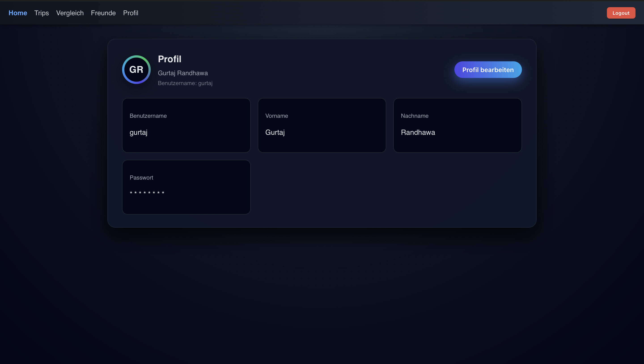Click the Profil page heading
Image resolution: width=644 pixels, height=364 pixels.
(x=169, y=59)
